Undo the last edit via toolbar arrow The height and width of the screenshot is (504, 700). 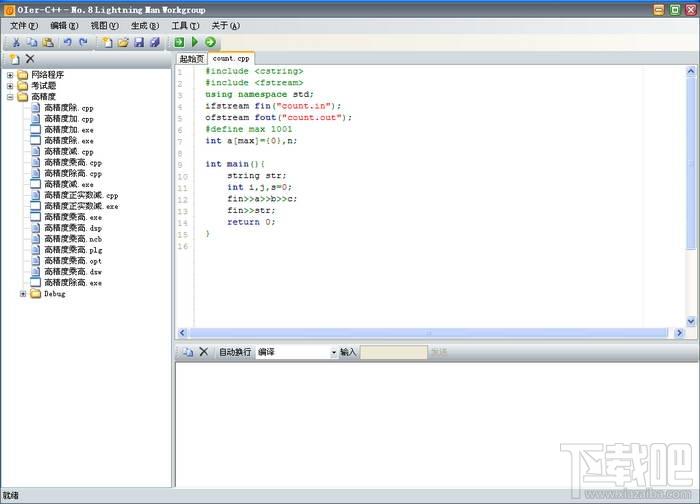pyautogui.click(x=67, y=42)
